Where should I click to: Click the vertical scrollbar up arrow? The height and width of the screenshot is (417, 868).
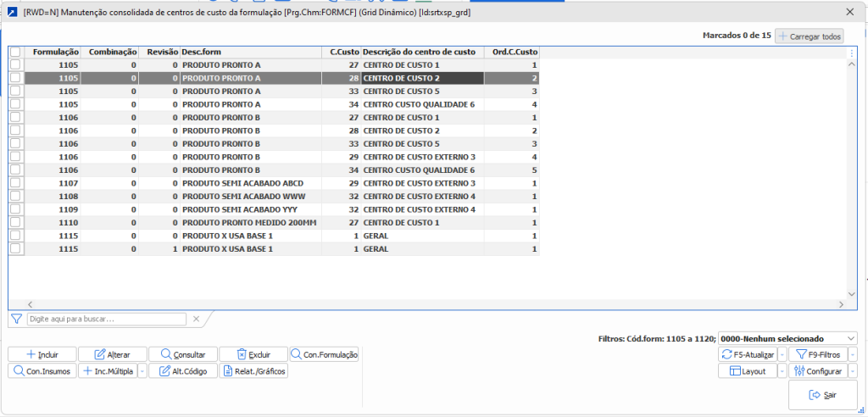pyautogui.click(x=852, y=64)
